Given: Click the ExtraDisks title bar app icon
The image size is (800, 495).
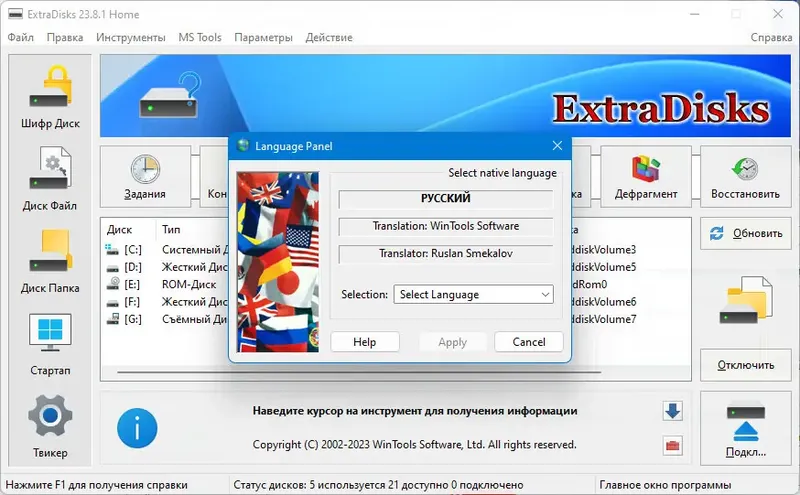Looking at the screenshot, I should pyautogui.click(x=15, y=14).
